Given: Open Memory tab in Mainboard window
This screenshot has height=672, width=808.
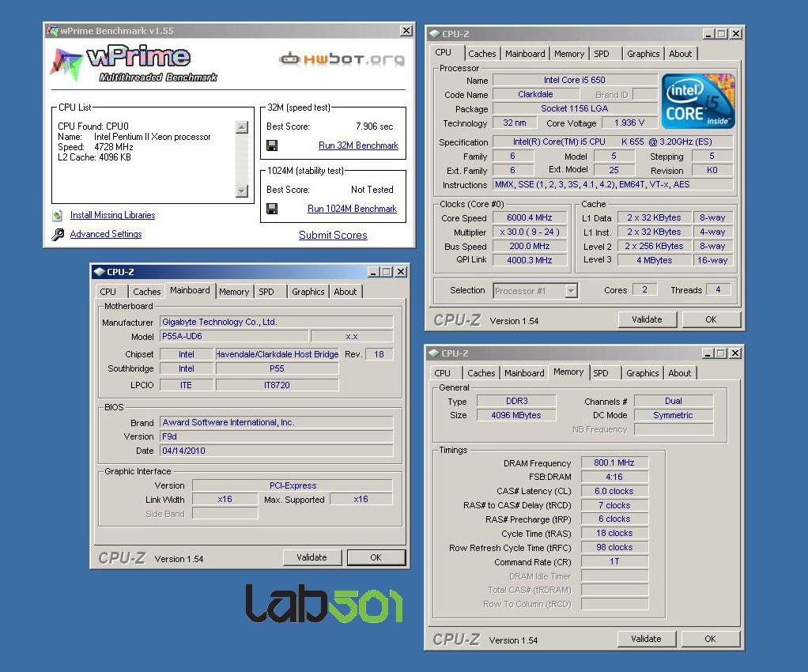Looking at the screenshot, I should coord(234,293).
